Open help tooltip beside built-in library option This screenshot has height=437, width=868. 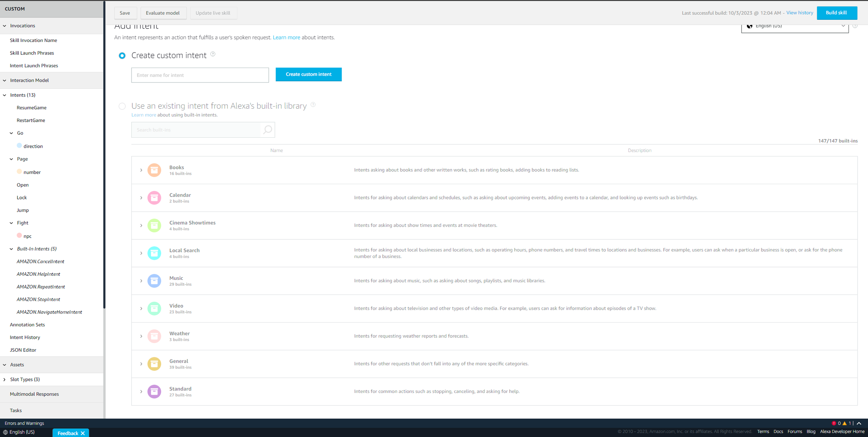[x=313, y=105]
